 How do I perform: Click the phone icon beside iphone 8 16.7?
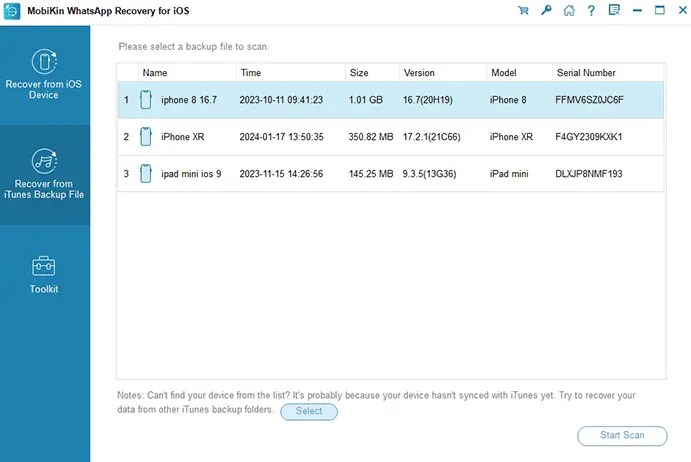146,100
